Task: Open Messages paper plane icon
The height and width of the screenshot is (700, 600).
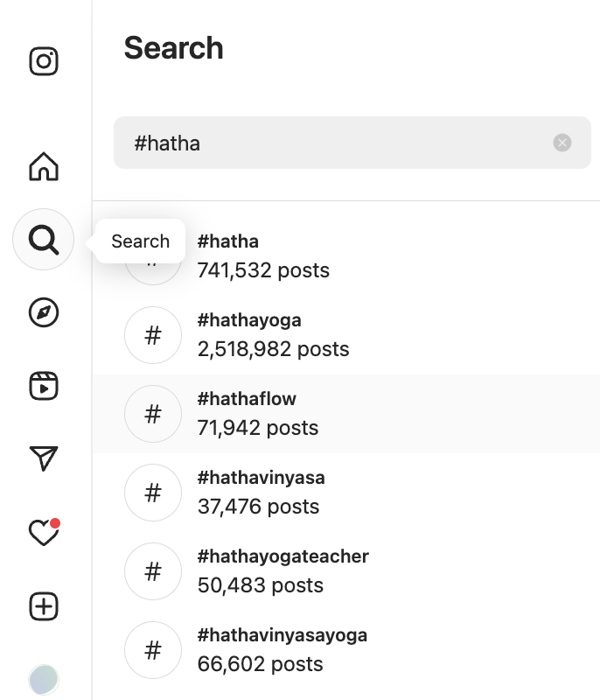Action: click(x=44, y=458)
